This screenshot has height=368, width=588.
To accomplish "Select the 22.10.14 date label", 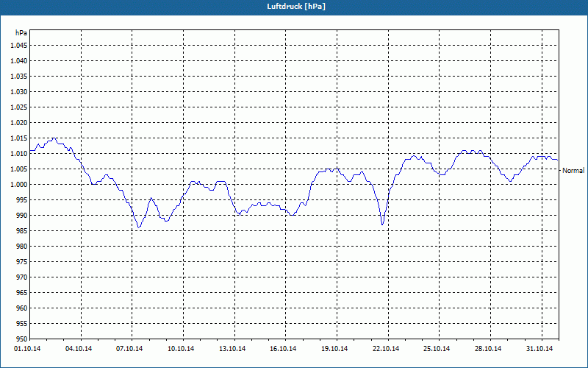I will tap(386, 349).
